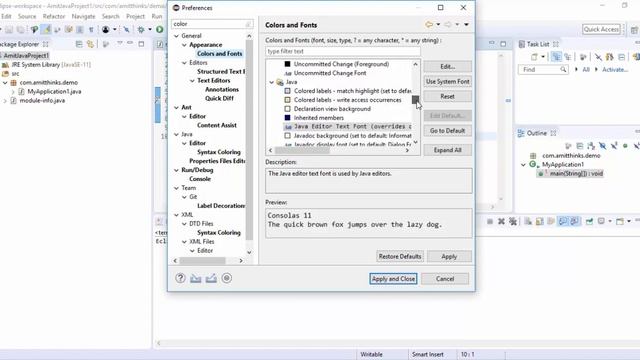Click the search magnifier in Task List Find box

point(563,69)
